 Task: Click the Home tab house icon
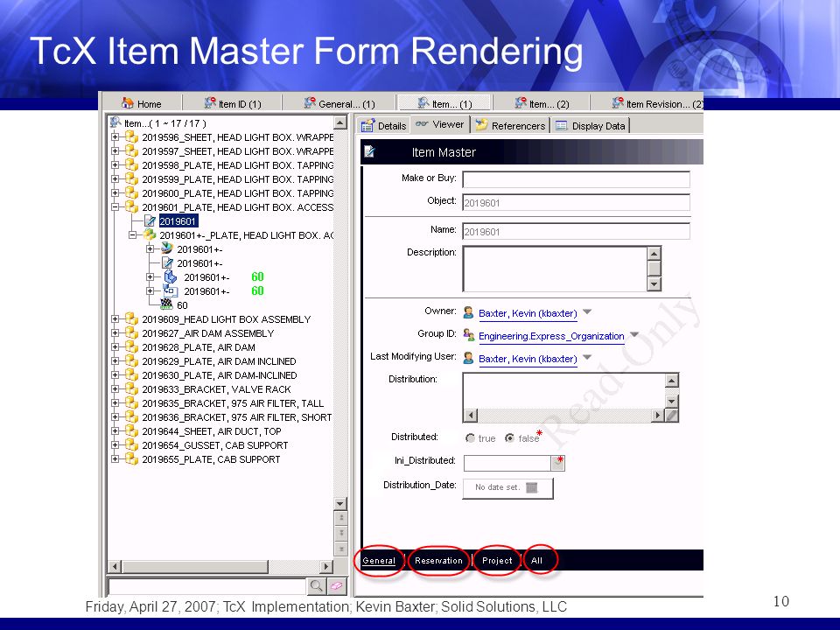[x=128, y=103]
